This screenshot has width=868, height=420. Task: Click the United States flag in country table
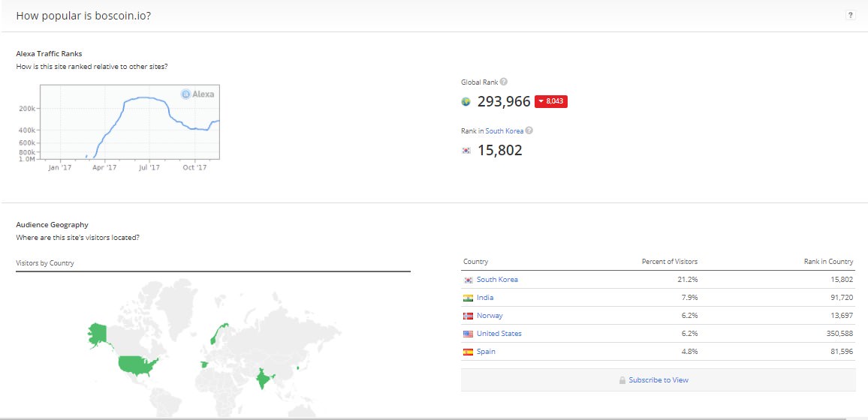(469, 334)
